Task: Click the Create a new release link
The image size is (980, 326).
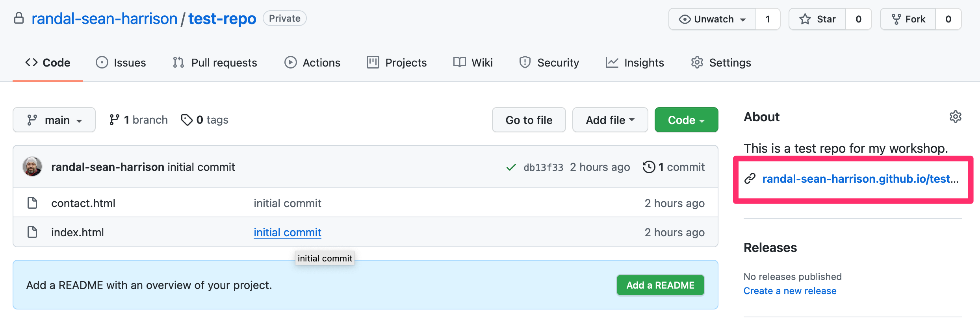Action: click(x=790, y=291)
